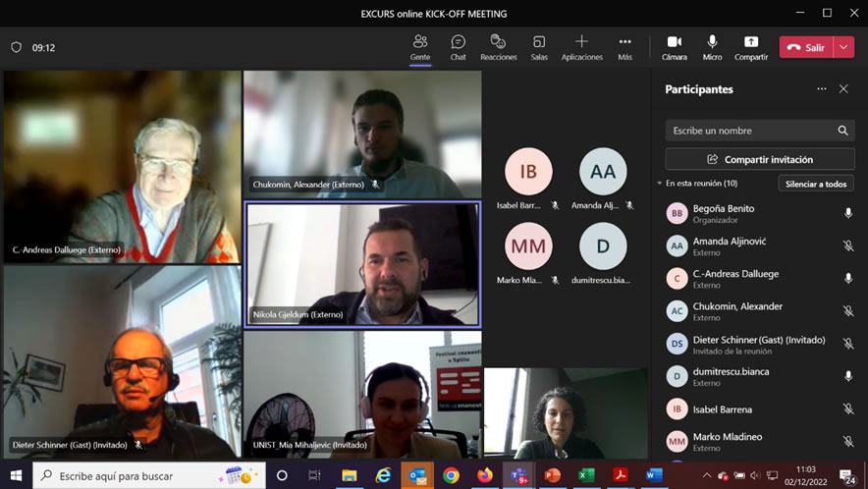Select IB avatar tile in meeting stage
868x489 pixels.
(528, 171)
